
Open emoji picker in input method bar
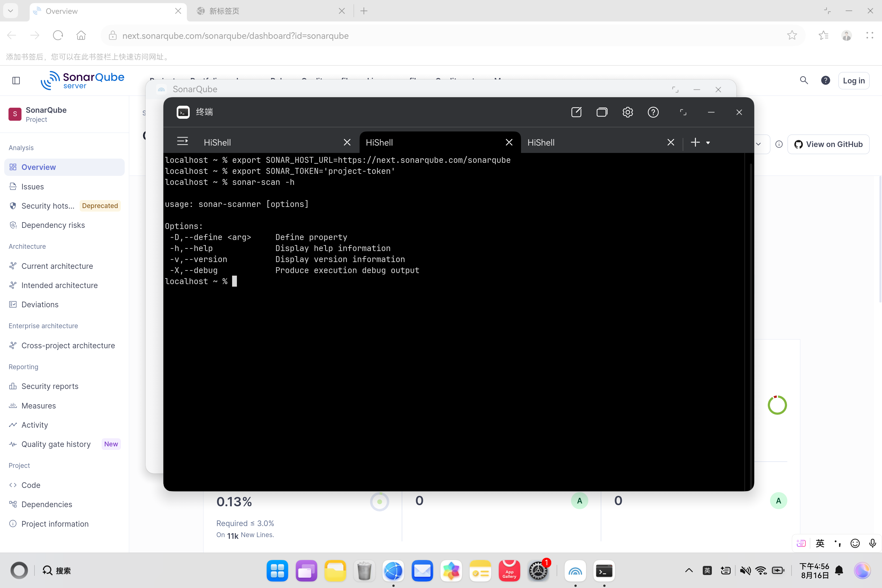point(855,543)
